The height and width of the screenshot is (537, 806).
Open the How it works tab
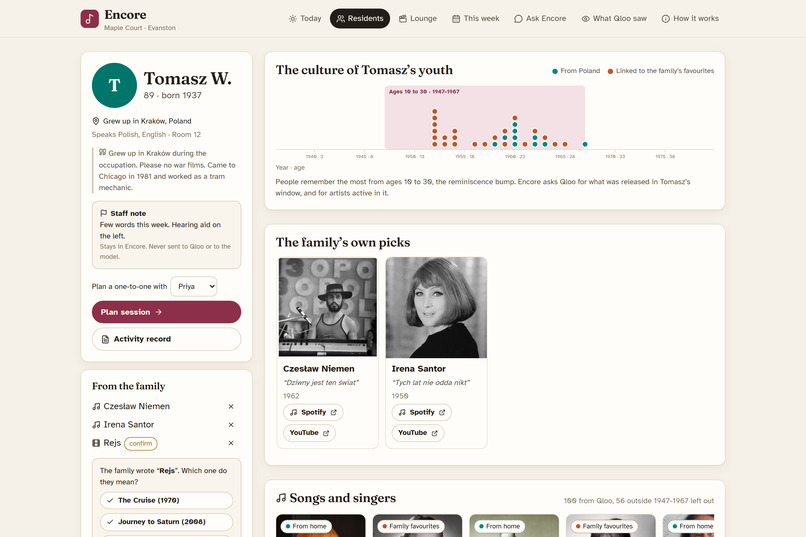(x=690, y=18)
